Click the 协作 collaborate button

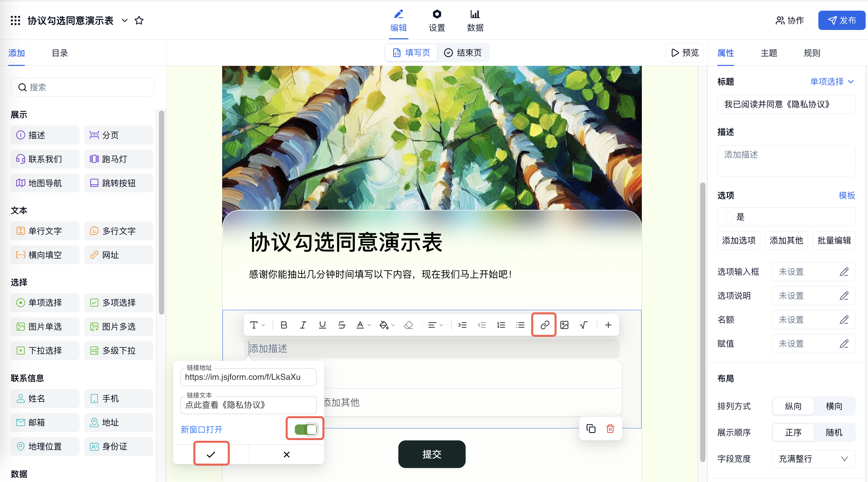pos(789,21)
